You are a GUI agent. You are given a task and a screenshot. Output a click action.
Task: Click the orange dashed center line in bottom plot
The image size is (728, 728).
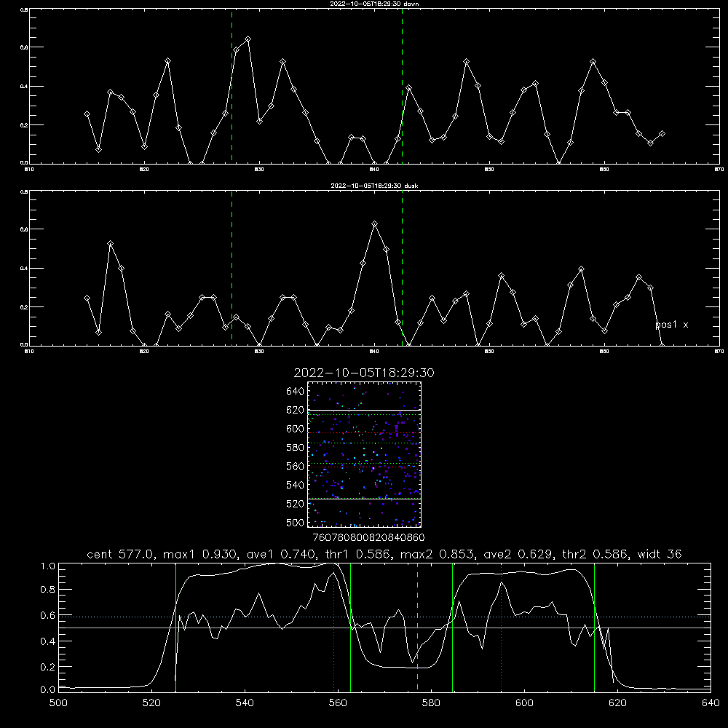click(417, 628)
